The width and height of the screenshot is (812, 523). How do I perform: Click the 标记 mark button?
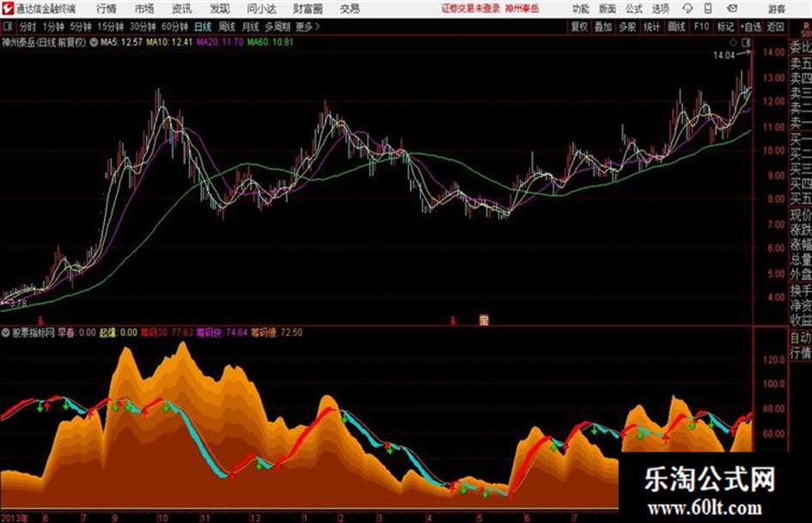pyautogui.click(x=725, y=27)
